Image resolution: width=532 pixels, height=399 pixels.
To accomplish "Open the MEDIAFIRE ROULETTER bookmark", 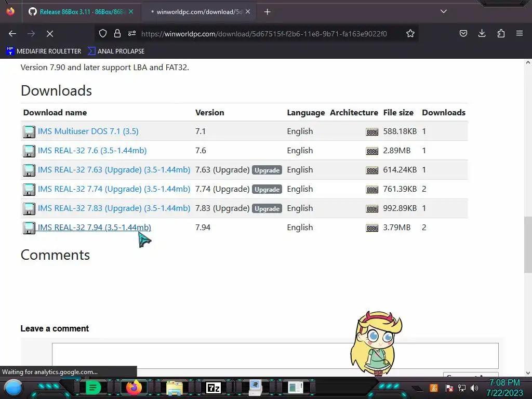I will pyautogui.click(x=44, y=51).
